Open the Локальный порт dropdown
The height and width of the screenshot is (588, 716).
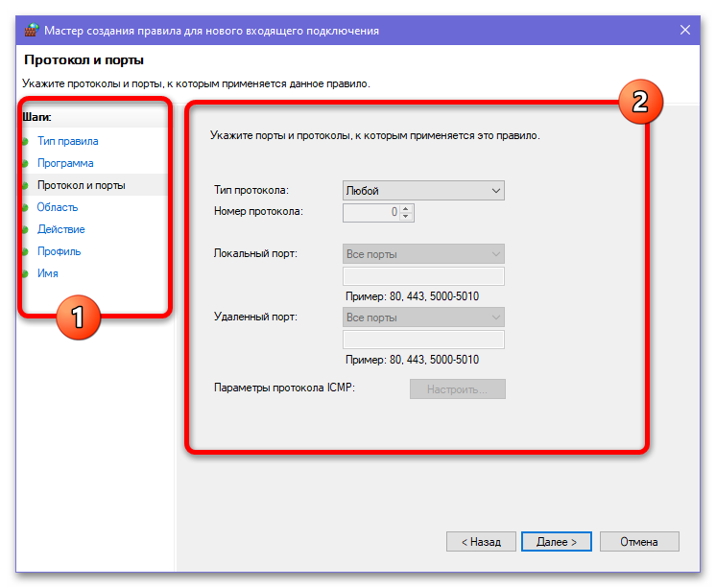point(423,254)
